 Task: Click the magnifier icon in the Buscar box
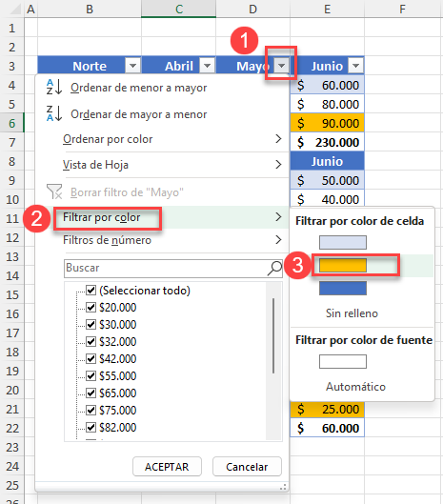point(274,268)
